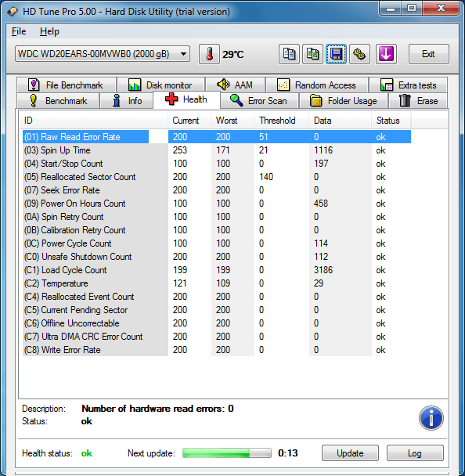Image resolution: width=465 pixels, height=476 pixels.
Task: Sort by the Data column header
Action: click(x=341, y=121)
